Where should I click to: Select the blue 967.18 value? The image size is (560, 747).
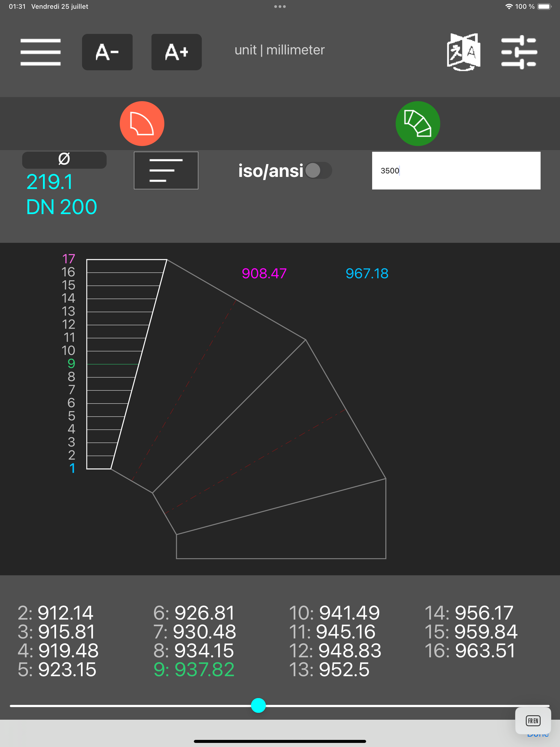367,273
